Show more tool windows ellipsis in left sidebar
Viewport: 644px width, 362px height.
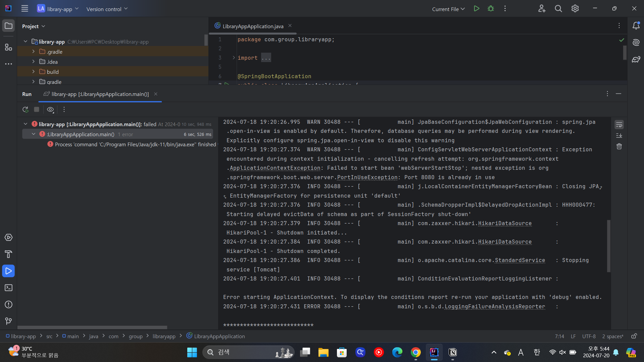click(x=8, y=64)
